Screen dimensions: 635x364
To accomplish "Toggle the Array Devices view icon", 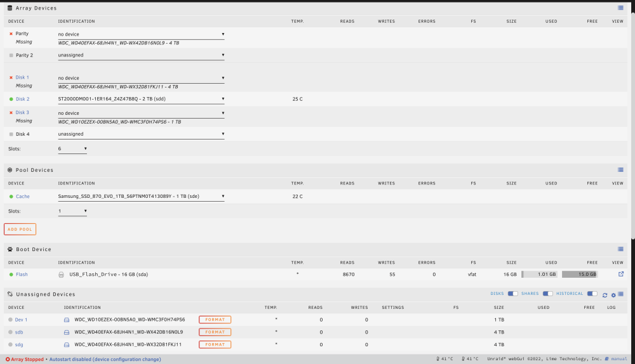I will (x=620, y=8).
